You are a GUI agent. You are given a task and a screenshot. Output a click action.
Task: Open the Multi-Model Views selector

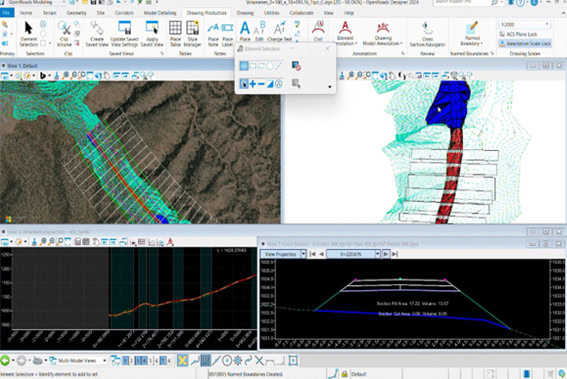(x=78, y=361)
